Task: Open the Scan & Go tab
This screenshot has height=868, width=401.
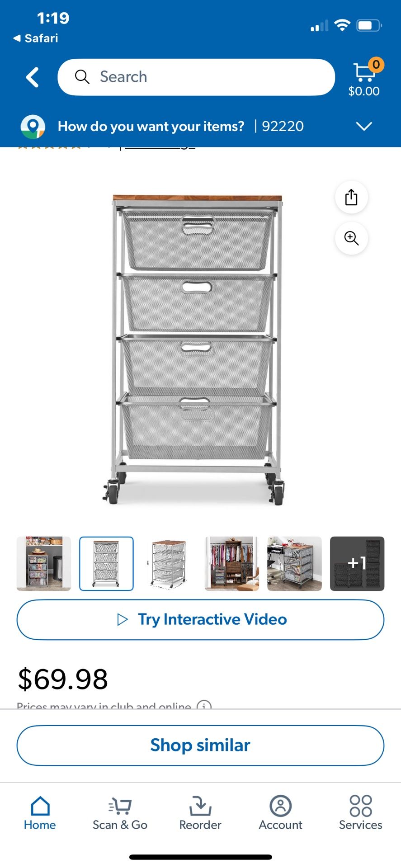Action: [x=120, y=813]
